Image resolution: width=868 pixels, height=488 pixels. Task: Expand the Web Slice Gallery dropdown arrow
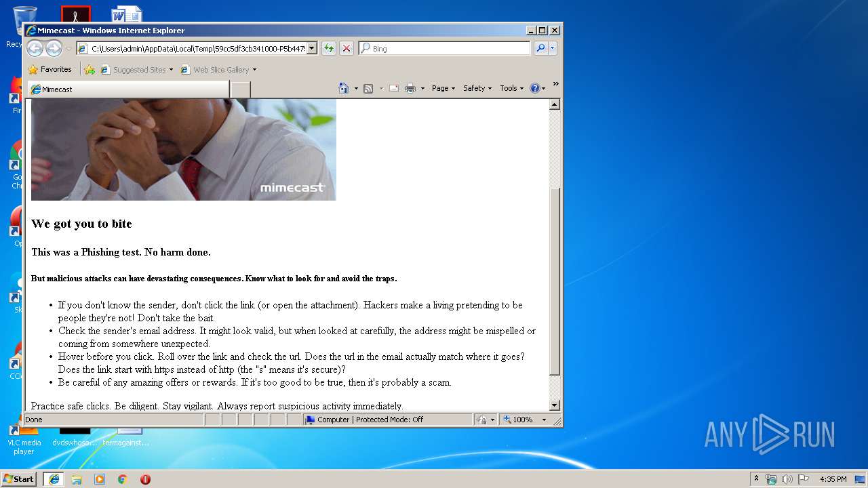pos(255,70)
